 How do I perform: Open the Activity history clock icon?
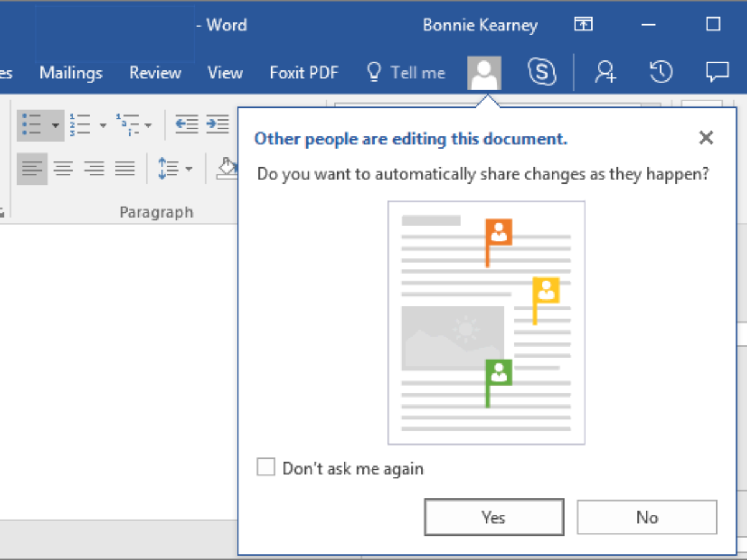point(660,73)
